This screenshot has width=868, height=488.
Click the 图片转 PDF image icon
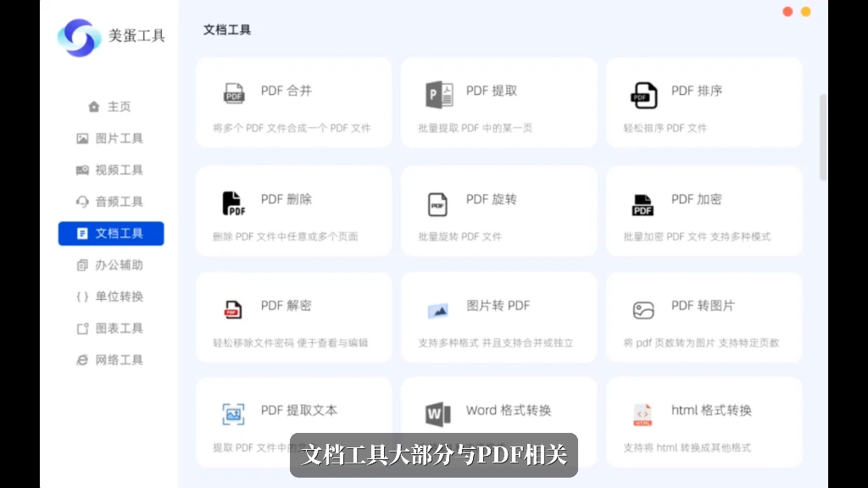tap(437, 308)
